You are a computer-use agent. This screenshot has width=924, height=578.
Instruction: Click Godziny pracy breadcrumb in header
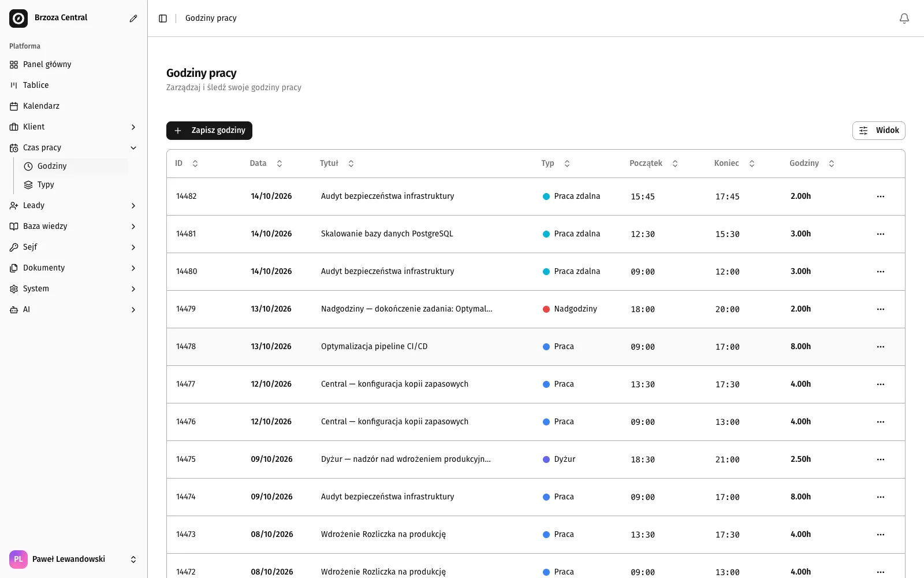pyautogui.click(x=211, y=18)
